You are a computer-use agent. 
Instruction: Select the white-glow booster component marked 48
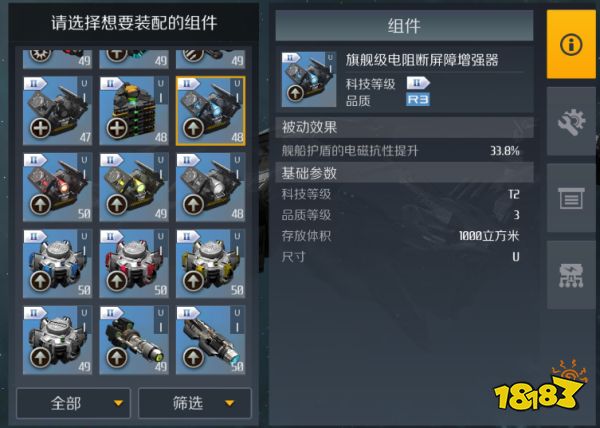210,187
